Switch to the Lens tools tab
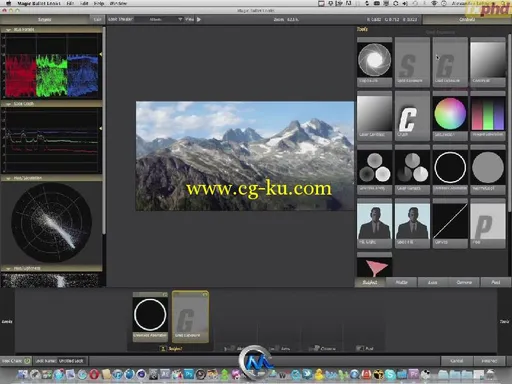Image resolution: width=512 pixels, height=384 pixels. (432, 282)
